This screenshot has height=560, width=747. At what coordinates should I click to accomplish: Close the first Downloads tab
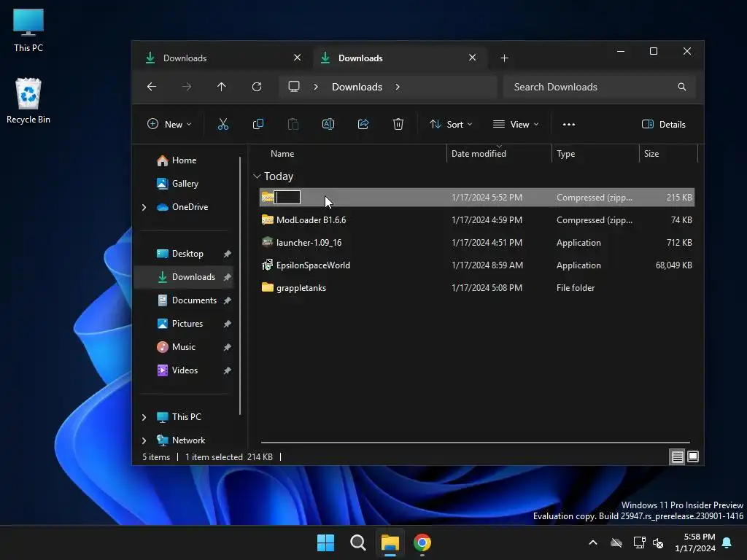(x=298, y=58)
